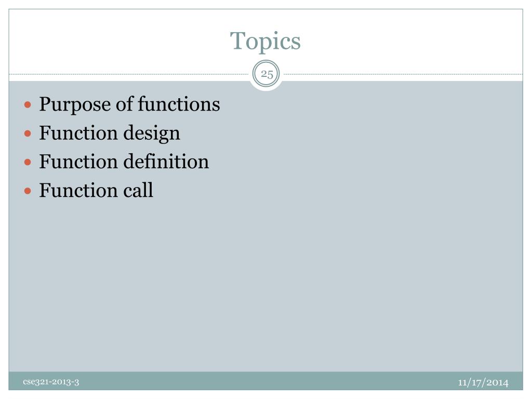This screenshot has height=399, width=532.
Task: Click the orange bullet before Function definition
Action: coord(28,162)
